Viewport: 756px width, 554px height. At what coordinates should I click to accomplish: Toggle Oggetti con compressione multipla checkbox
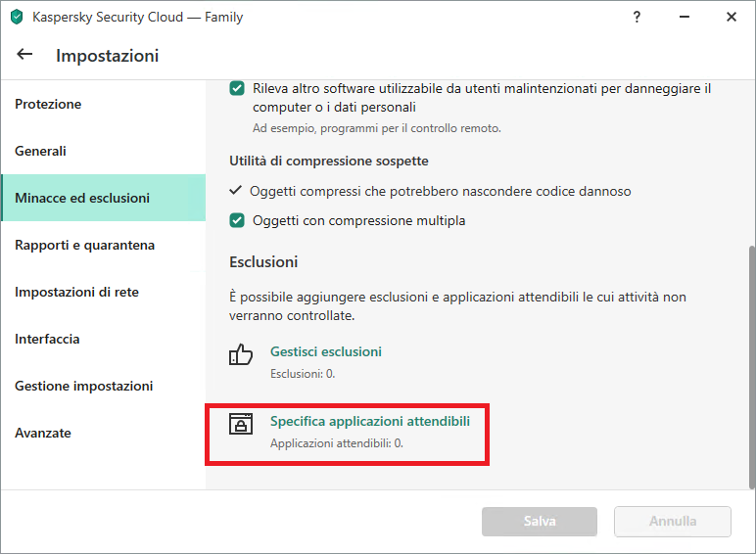coord(237,220)
